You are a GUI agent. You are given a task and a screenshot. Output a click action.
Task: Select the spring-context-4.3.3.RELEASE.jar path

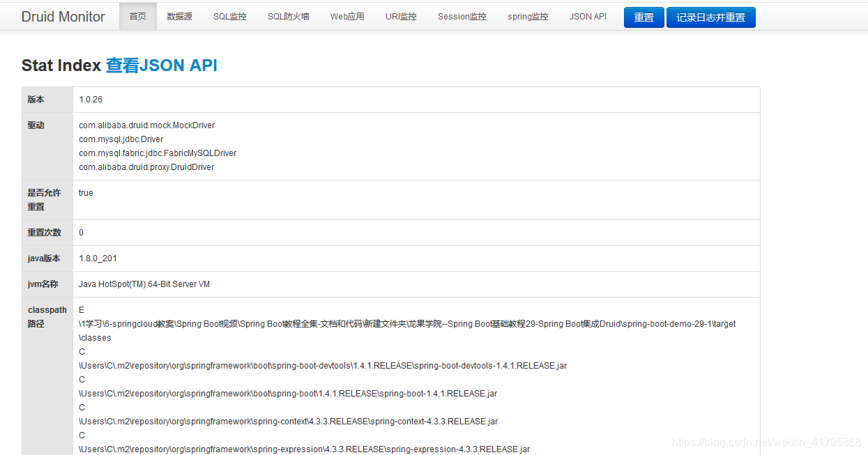tap(289, 422)
